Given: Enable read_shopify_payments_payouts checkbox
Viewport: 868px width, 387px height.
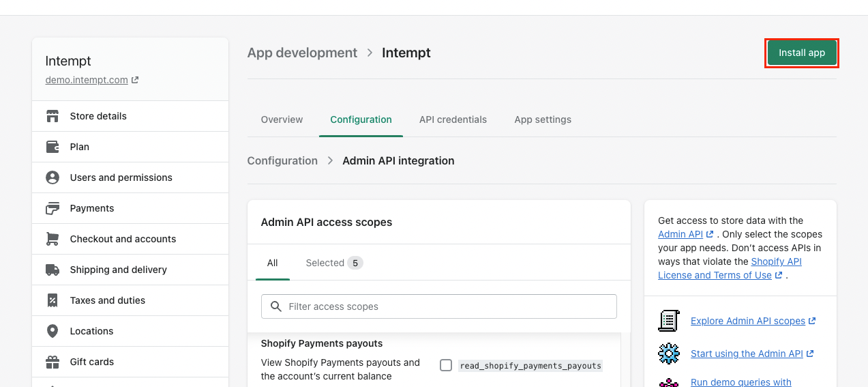Looking at the screenshot, I should coord(446,365).
